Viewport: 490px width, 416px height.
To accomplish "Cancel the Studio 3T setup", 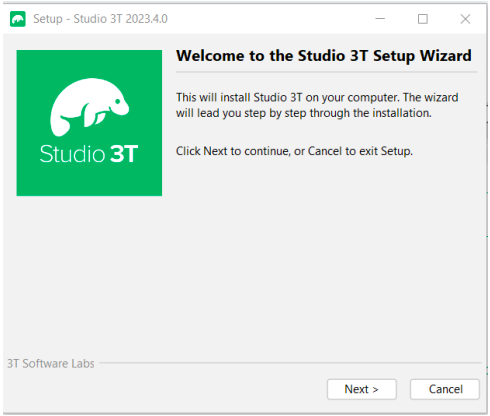I will pos(445,389).
